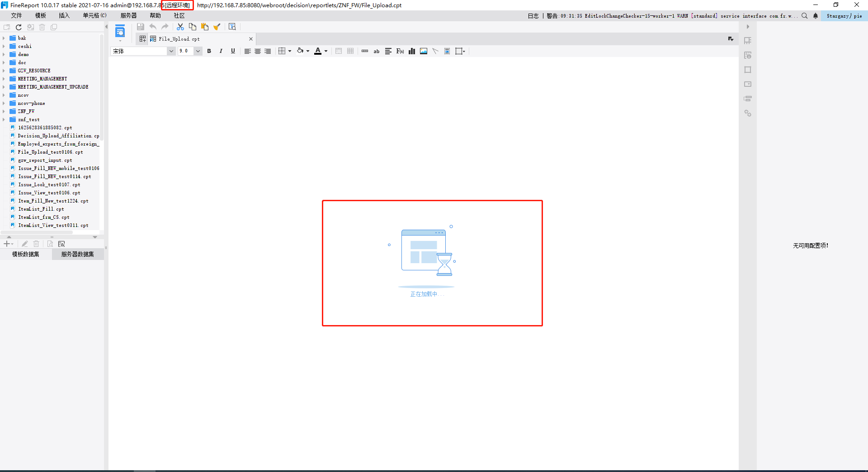Open the border style dropdown arrow
This screenshot has height=472, width=868.
pos(290,51)
